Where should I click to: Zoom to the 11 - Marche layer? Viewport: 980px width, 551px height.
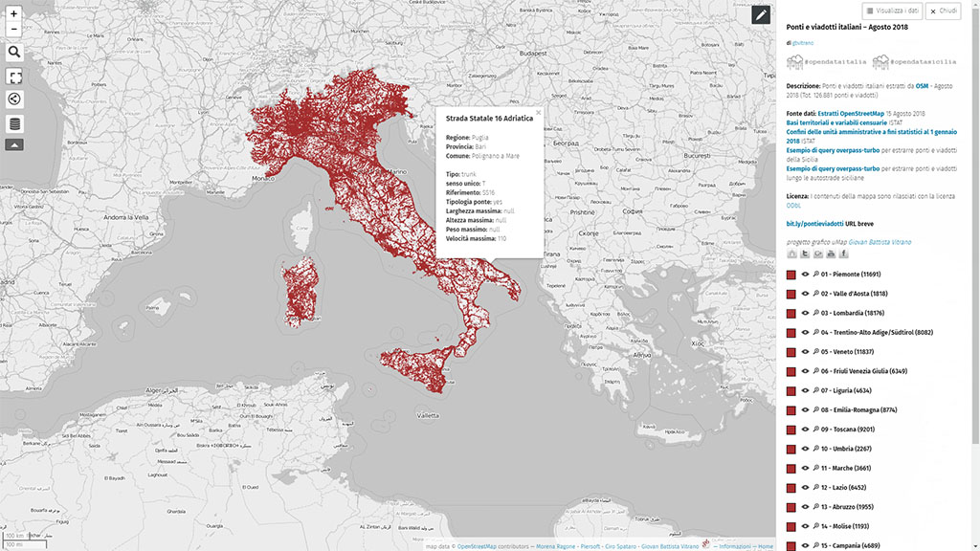815,468
